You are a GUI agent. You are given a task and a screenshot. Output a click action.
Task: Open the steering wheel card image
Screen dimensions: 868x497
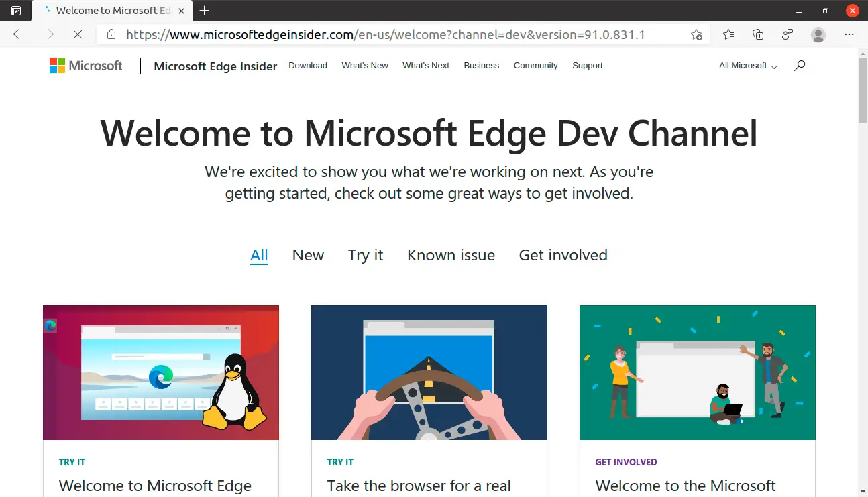coord(429,372)
